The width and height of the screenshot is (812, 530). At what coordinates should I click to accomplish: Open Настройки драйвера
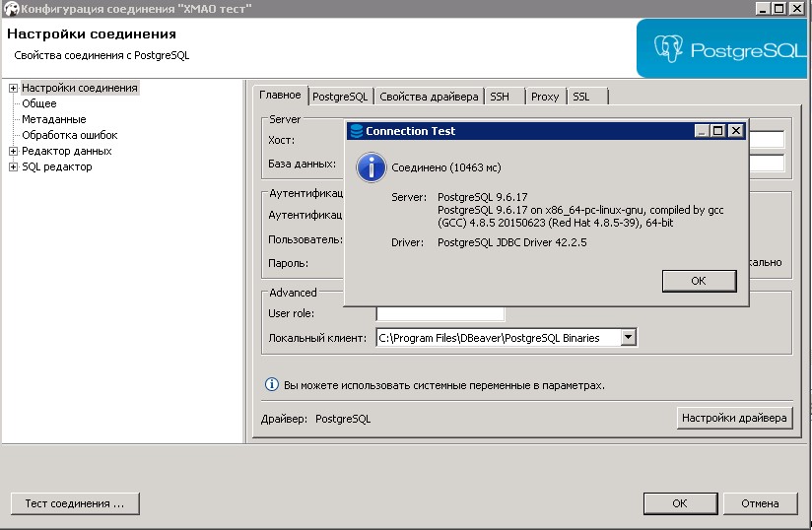tap(734, 418)
